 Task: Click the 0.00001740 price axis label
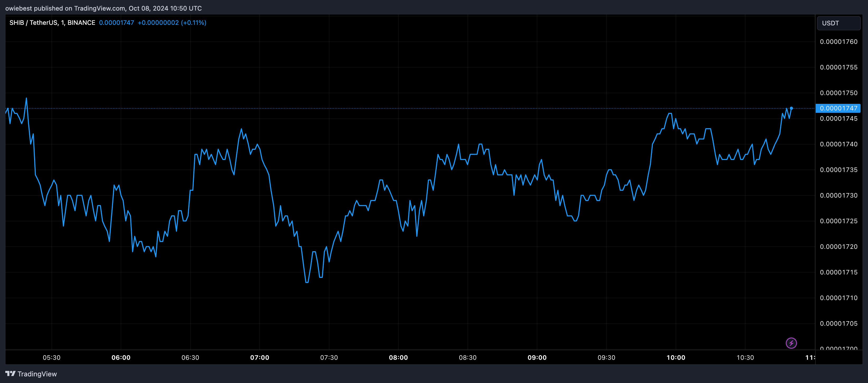coord(839,144)
